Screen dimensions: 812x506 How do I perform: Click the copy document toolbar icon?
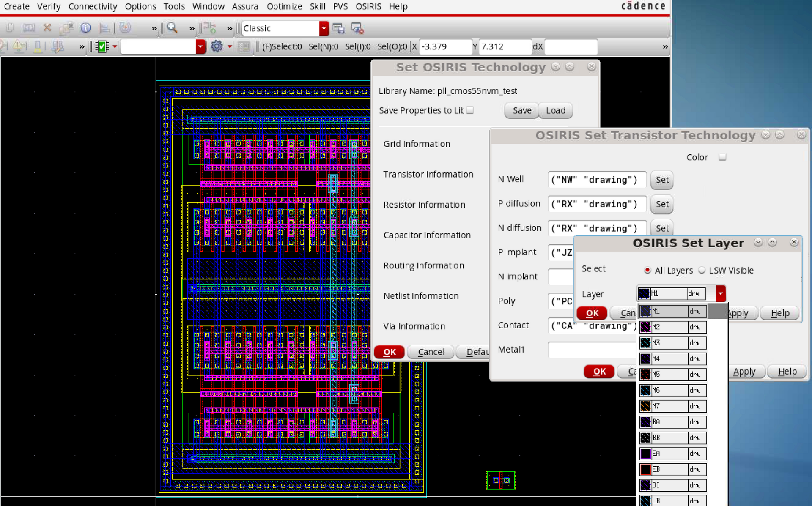tap(10, 28)
